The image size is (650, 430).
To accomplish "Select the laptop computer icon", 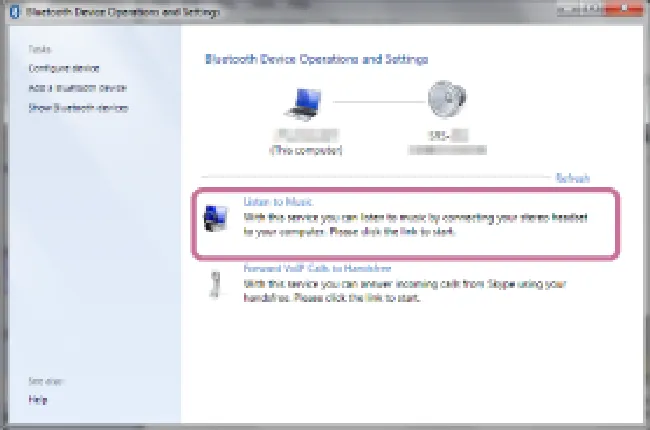I will click(x=304, y=104).
